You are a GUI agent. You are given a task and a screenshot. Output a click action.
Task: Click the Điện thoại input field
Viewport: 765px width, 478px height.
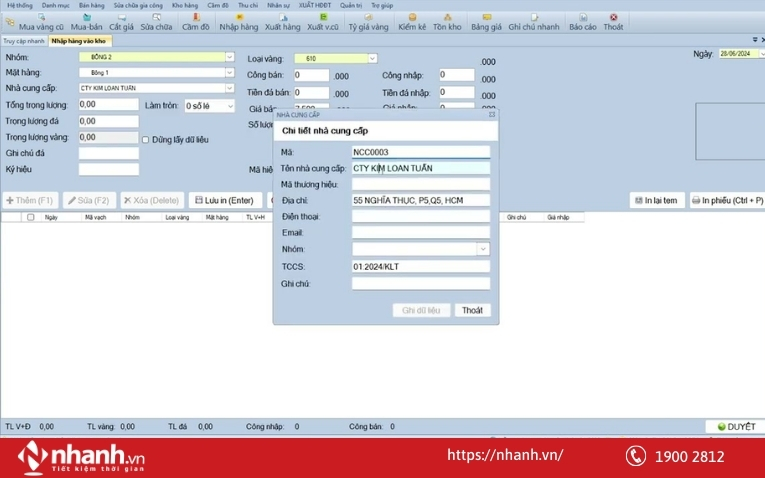pos(420,216)
